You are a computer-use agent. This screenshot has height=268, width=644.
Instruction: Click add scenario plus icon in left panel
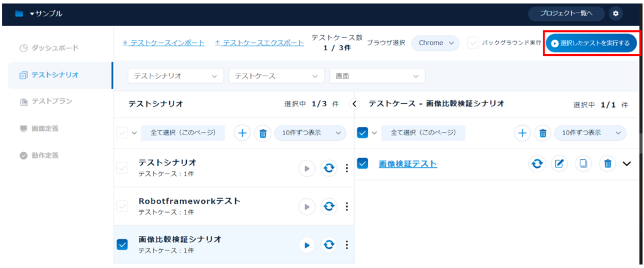[x=243, y=133]
